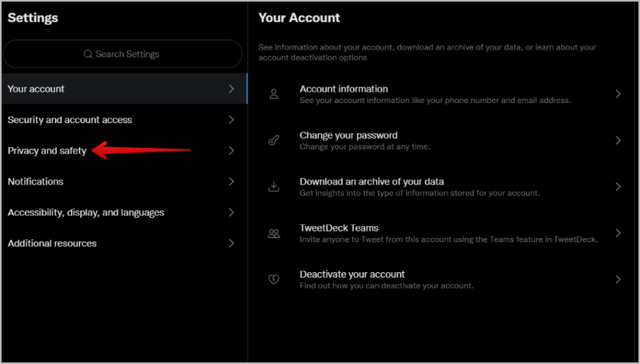Click the chevron on Privacy and safety row

pyautogui.click(x=231, y=151)
